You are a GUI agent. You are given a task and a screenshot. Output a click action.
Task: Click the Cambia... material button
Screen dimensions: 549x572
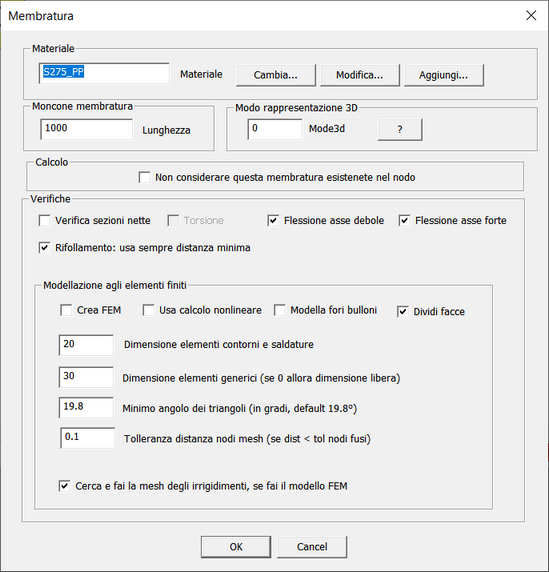275,75
